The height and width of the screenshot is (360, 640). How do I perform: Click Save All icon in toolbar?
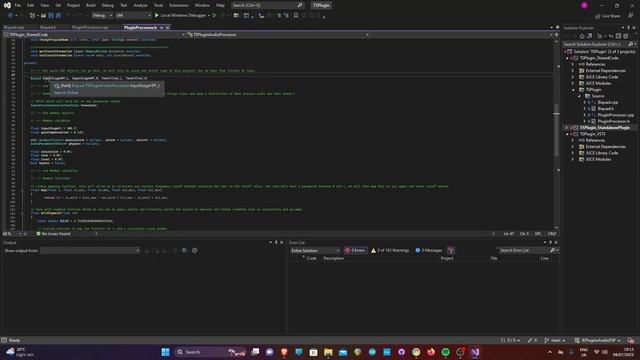click(x=58, y=16)
